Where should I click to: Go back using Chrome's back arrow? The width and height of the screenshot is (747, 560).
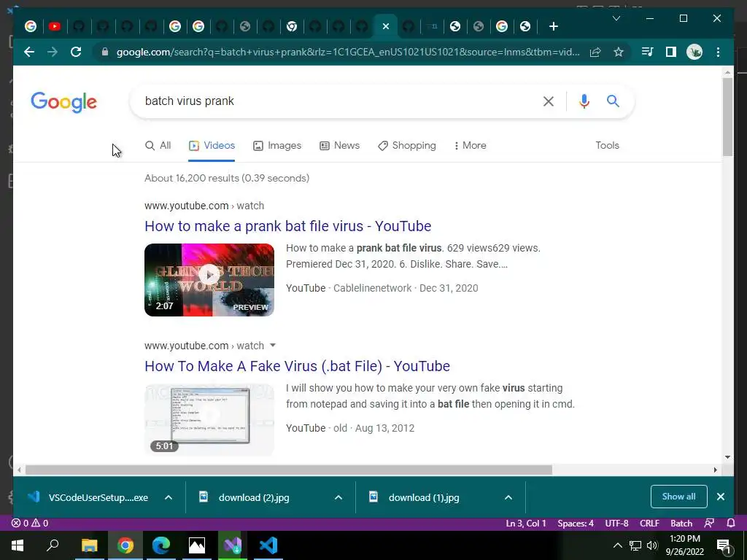pyautogui.click(x=29, y=52)
